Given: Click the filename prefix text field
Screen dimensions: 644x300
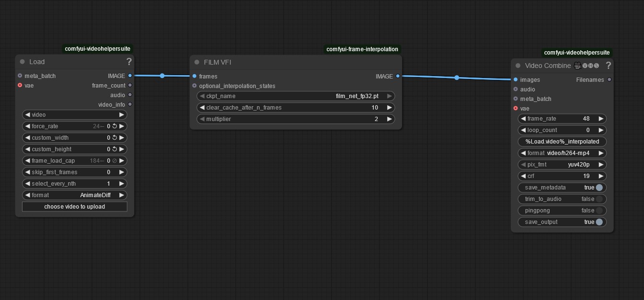Looking at the screenshot, I should click(x=562, y=142).
